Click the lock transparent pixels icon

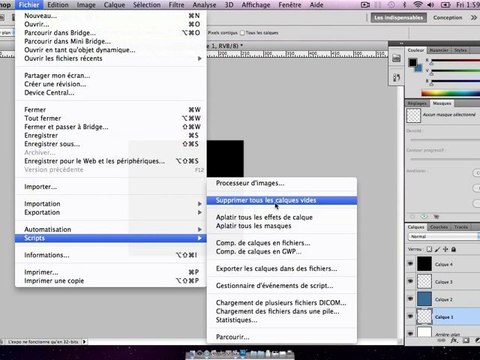[429, 249]
